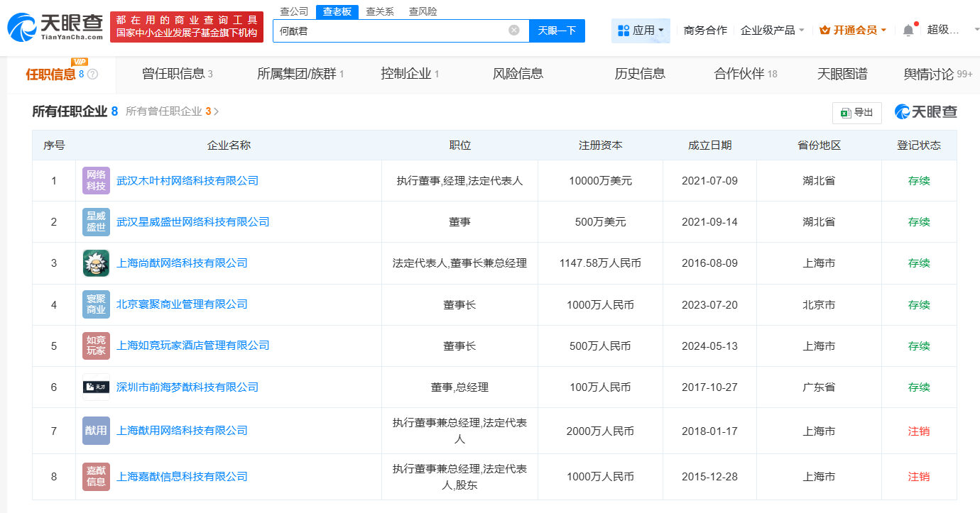Click the 星威盛世 company logo icon

click(x=95, y=221)
